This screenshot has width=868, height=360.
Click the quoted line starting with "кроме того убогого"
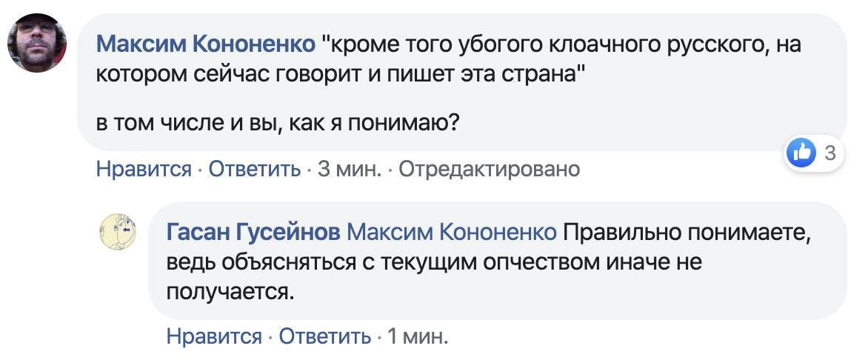click(x=563, y=45)
